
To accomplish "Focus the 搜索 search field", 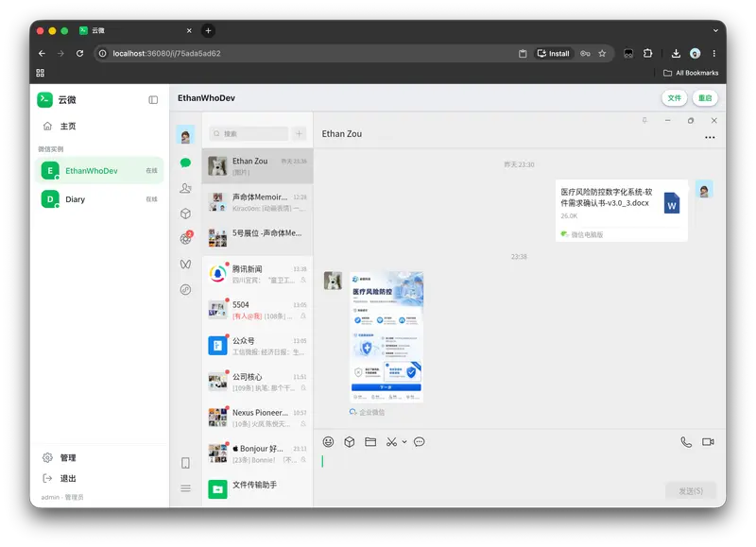I will 249,133.
